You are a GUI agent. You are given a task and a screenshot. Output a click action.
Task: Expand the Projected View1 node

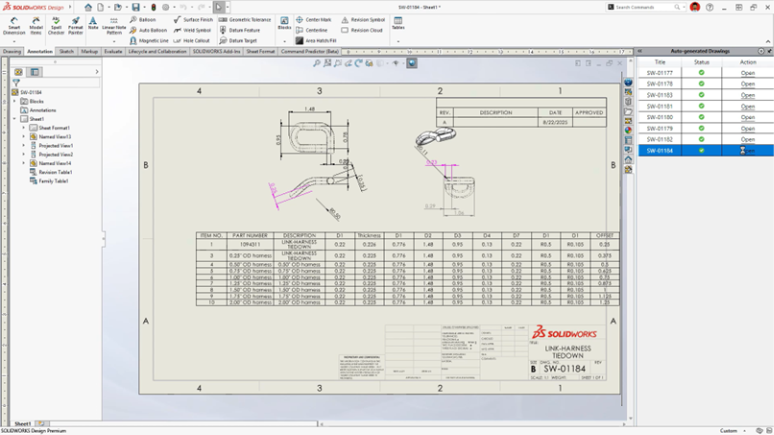tap(24, 145)
